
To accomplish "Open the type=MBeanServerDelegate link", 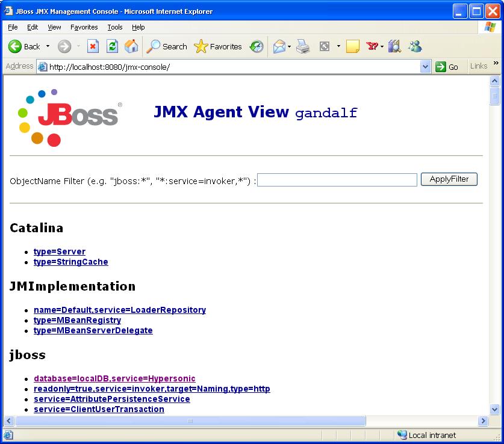I will pos(93,330).
